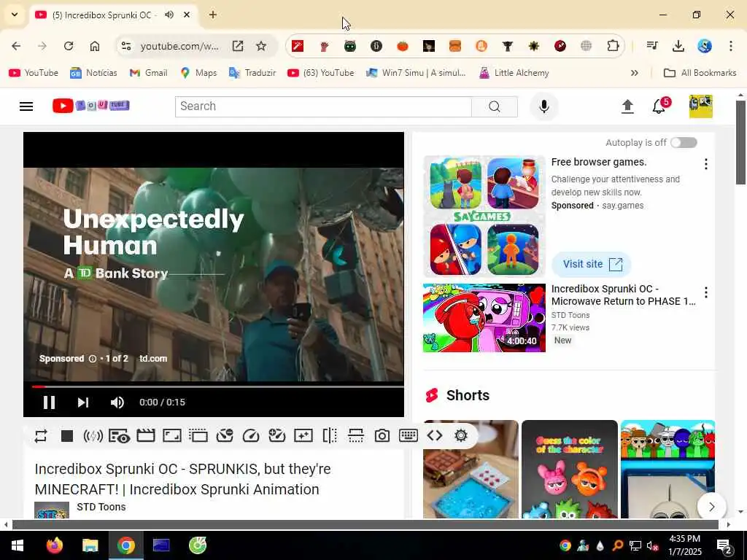Open STD Toons channel name

click(101, 507)
